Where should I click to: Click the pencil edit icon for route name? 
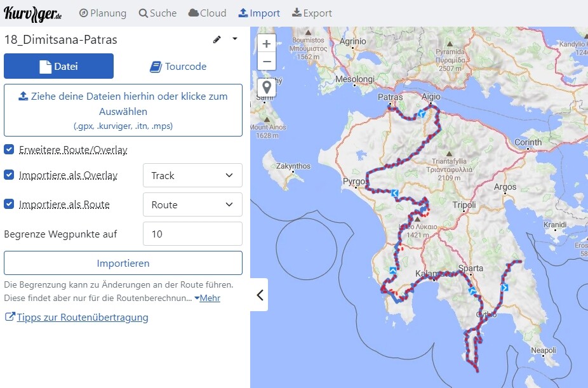(217, 39)
